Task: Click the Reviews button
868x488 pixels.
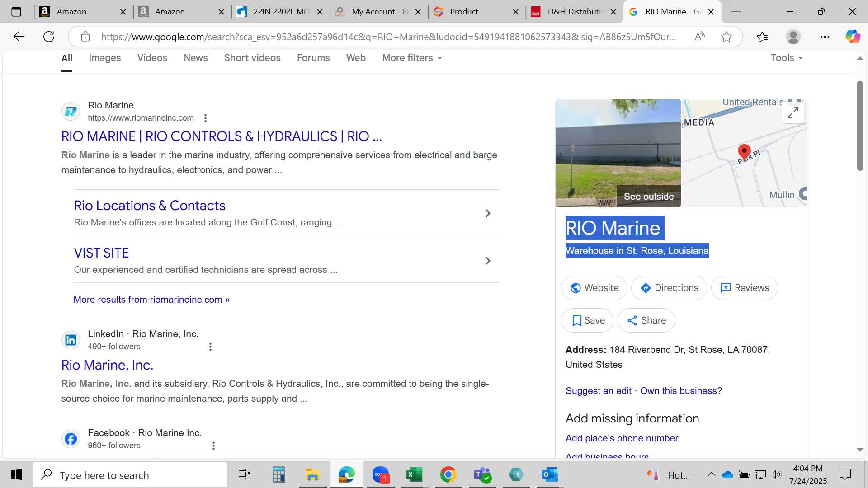Action: tap(745, 288)
